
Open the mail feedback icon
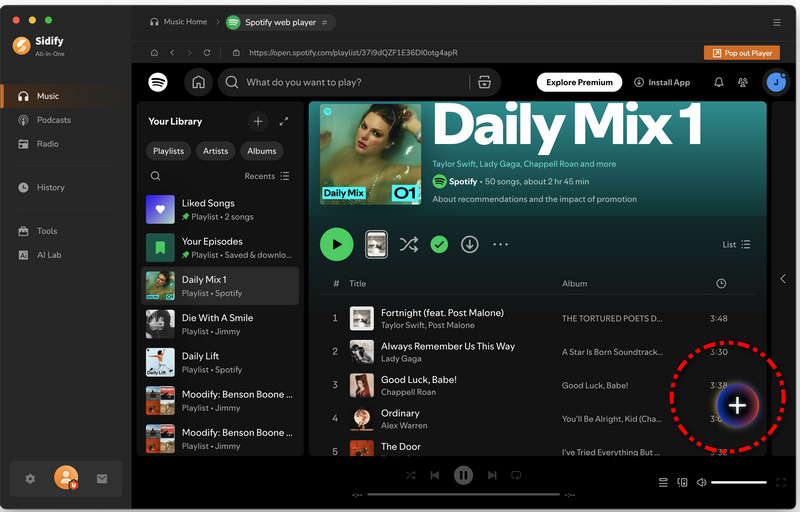coord(102,478)
